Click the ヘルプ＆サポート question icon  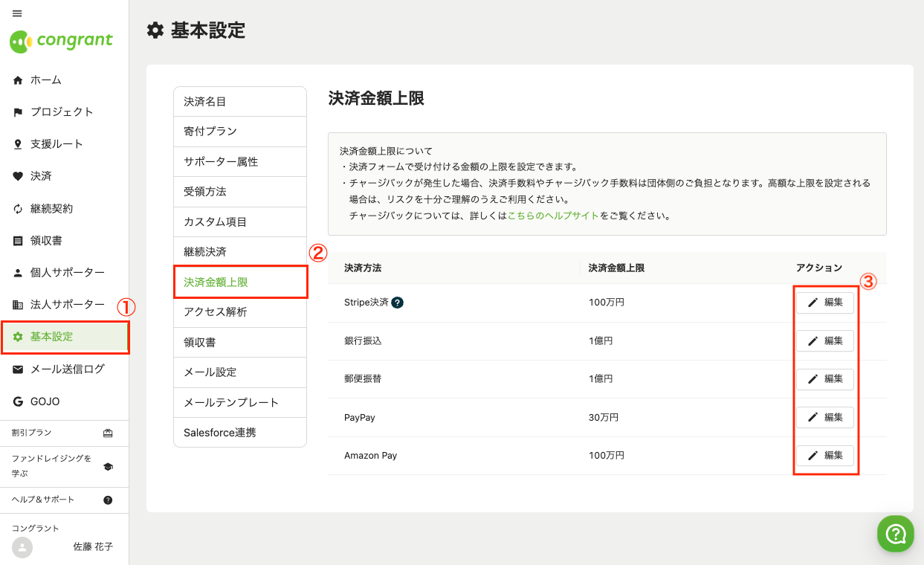click(x=108, y=500)
